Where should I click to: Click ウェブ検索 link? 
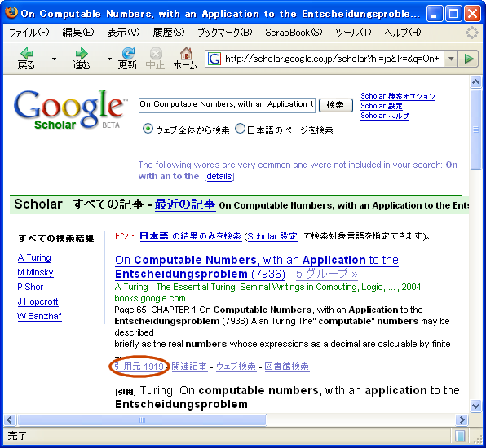coord(236,367)
